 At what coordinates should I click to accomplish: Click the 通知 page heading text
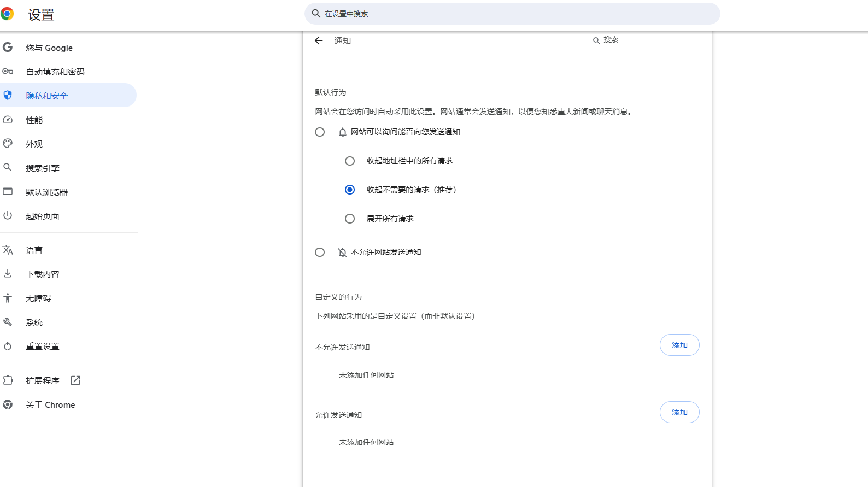point(343,41)
